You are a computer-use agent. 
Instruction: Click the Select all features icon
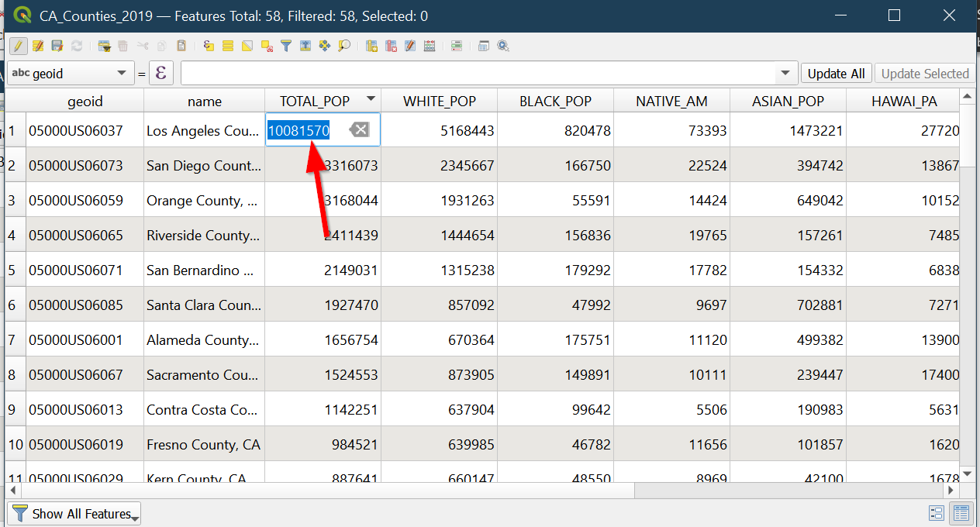click(228, 46)
